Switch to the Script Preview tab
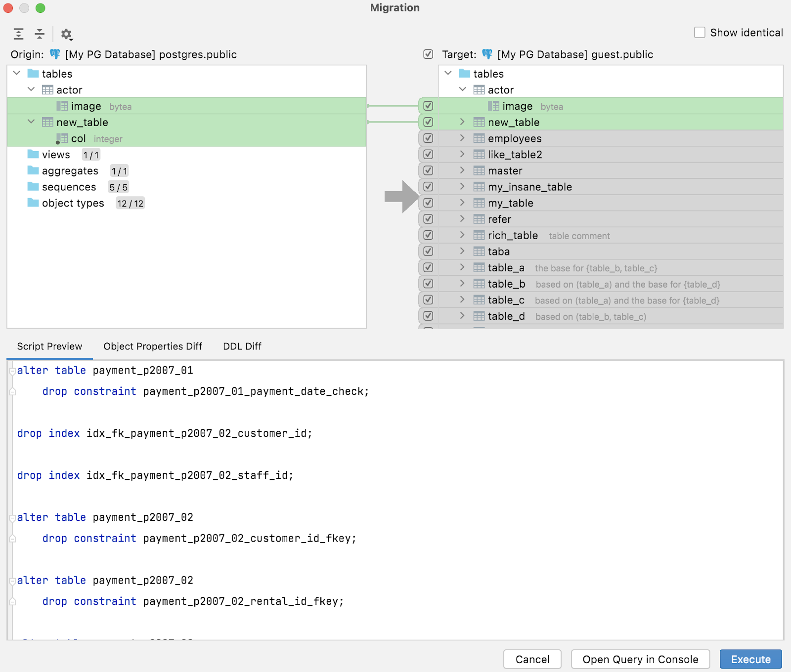The height and width of the screenshot is (672, 791). (49, 346)
